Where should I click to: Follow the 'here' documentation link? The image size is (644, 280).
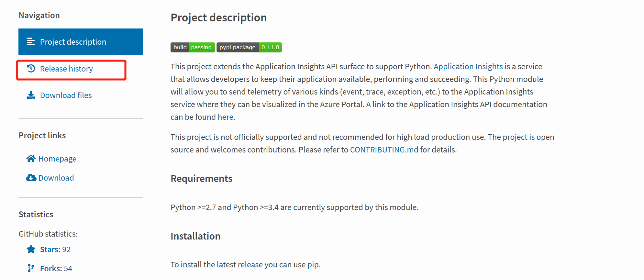pyautogui.click(x=226, y=117)
